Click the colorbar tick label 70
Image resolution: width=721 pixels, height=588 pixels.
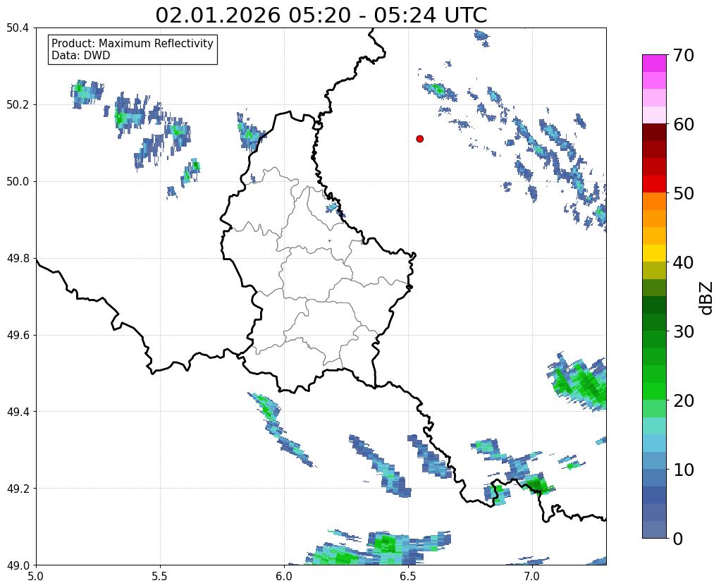(x=683, y=55)
